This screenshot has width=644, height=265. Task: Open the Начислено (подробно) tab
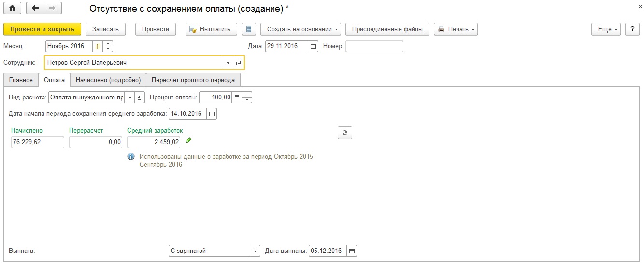click(x=108, y=80)
